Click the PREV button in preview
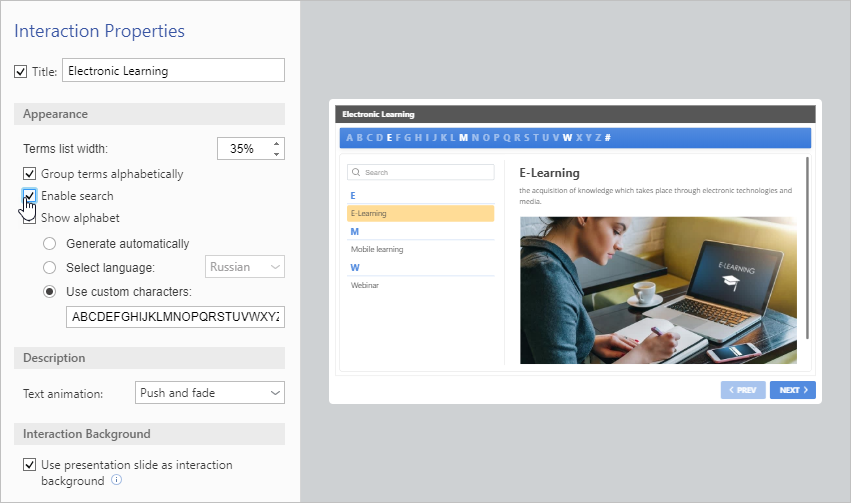851x503 pixels. click(x=743, y=389)
